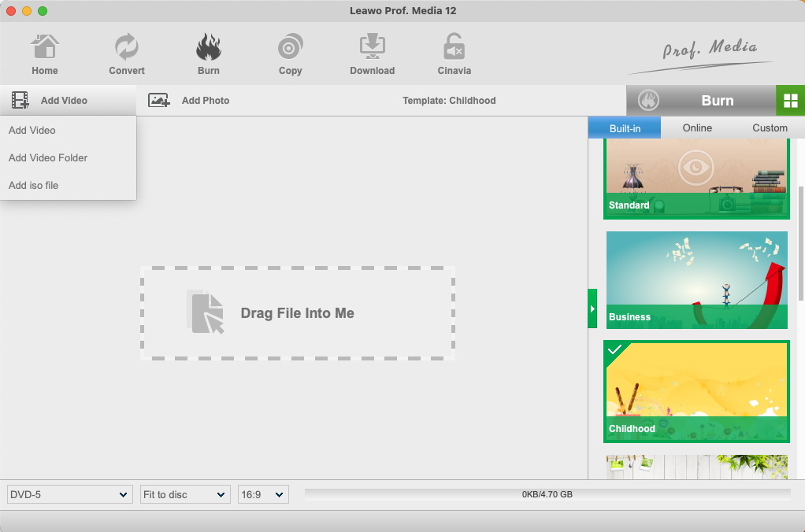The width and height of the screenshot is (805, 532).
Task: Open the Copy module
Action: 290,54
